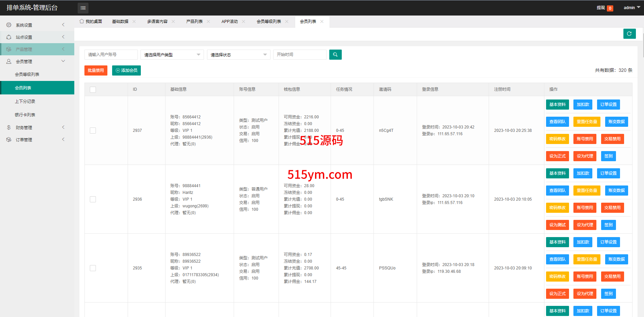Click the user icon beside 会员管理
Screen dimensions: 644x317
[9, 61]
